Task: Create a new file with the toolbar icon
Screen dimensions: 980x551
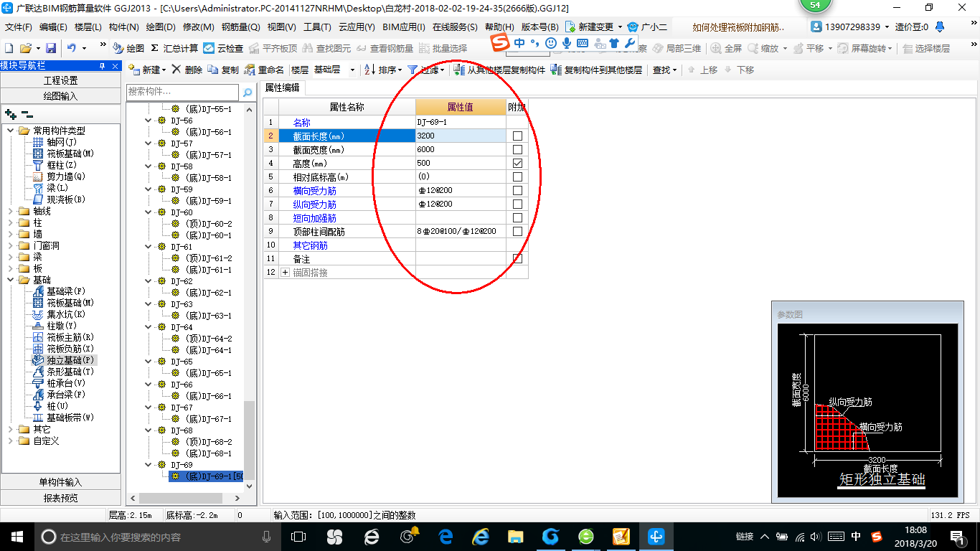Action: pyautogui.click(x=9, y=48)
